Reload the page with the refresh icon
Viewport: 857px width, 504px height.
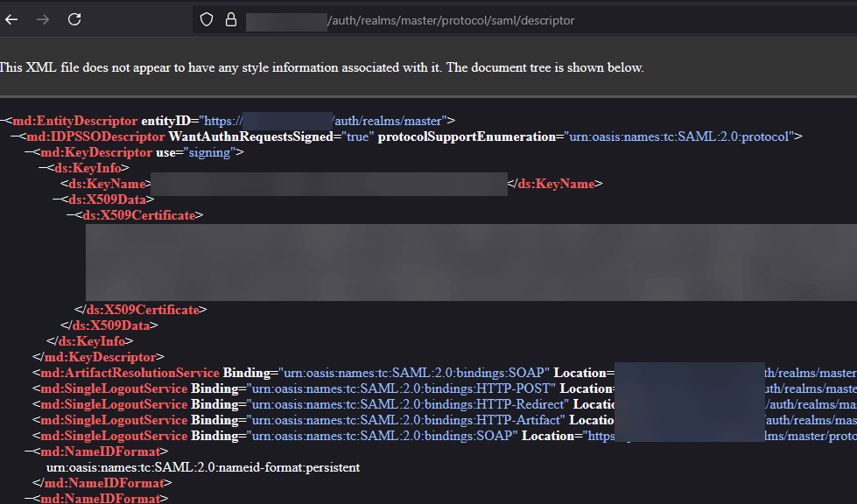tap(74, 19)
